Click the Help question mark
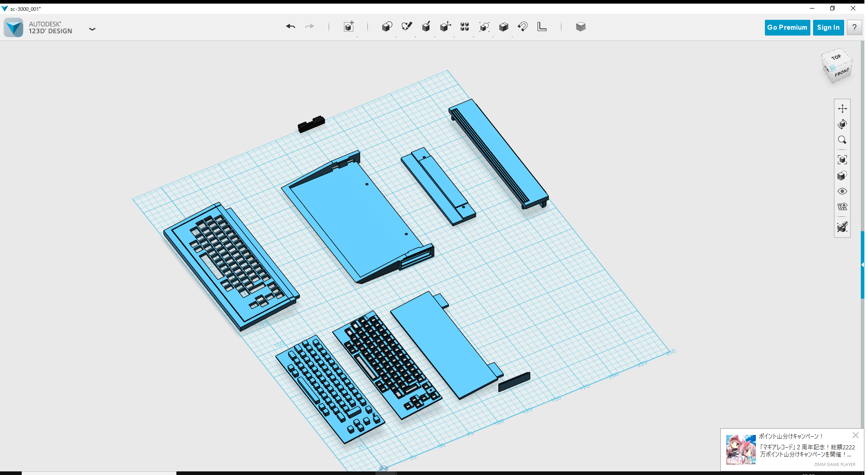 854,27
